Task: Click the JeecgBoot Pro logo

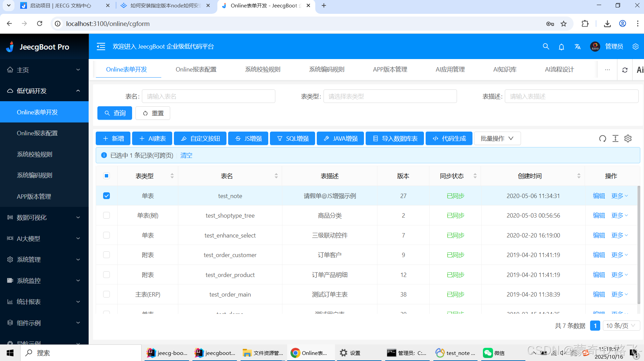Action: [38, 47]
